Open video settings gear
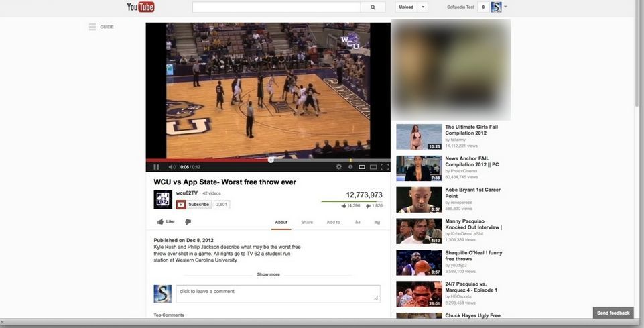Image resolution: width=644 pixels, height=328 pixels. pos(339,167)
